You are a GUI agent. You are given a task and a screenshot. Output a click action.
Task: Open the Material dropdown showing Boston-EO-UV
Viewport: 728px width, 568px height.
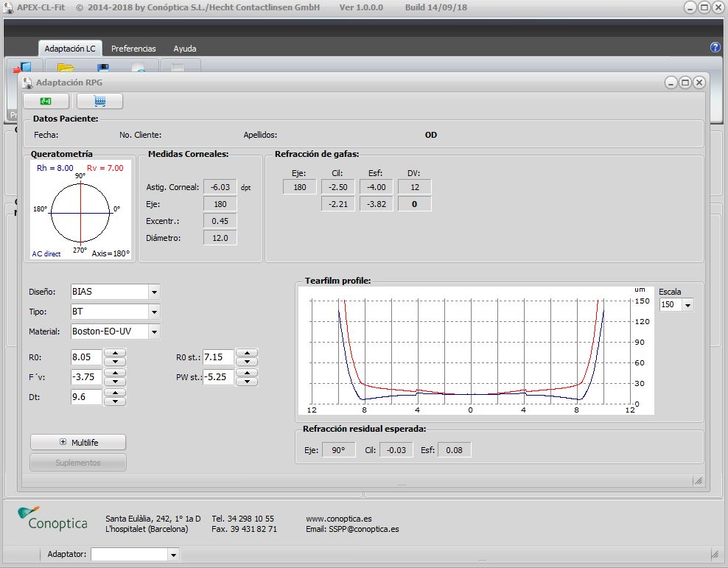pos(154,332)
